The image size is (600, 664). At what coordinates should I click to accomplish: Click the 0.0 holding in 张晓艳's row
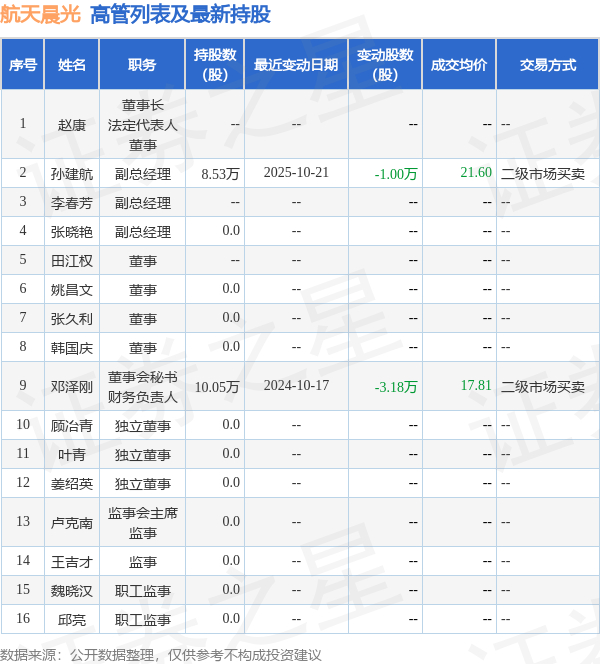(x=231, y=230)
